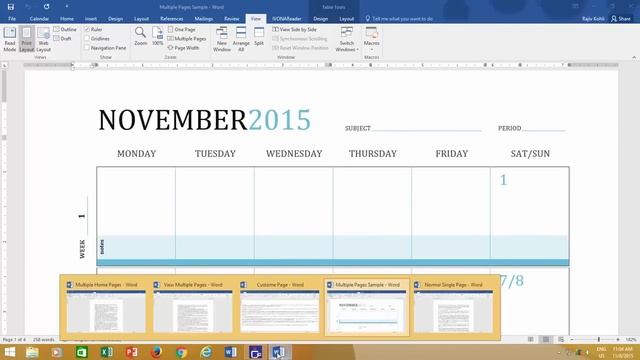Select Normal Single Page window thumbnail
Viewport: 640px width, 360px height.
(x=453, y=307)
